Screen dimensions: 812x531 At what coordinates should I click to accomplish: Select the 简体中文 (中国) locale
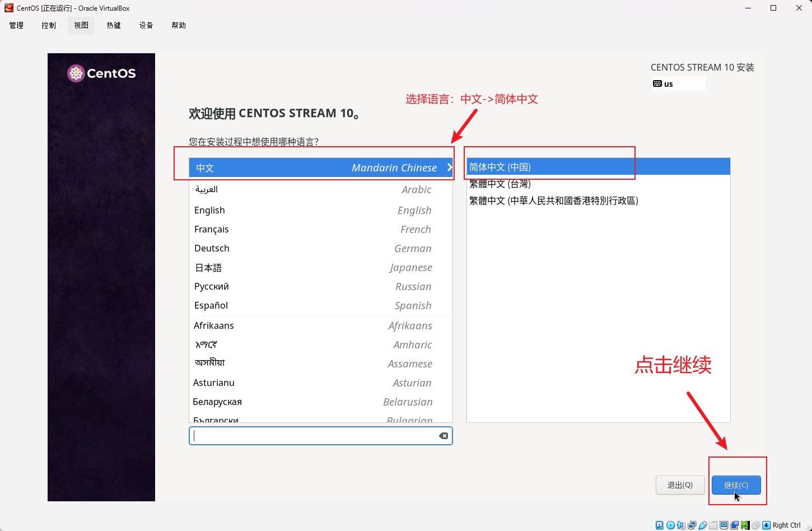pyautogui.click(x=599, y=167)
